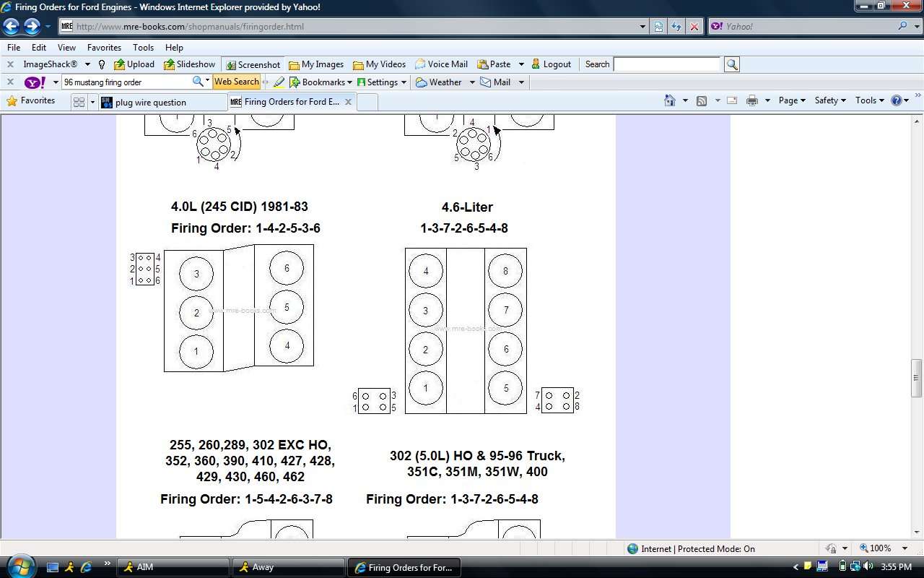Upload an image with ImageShack toolbar

(134, 64)
